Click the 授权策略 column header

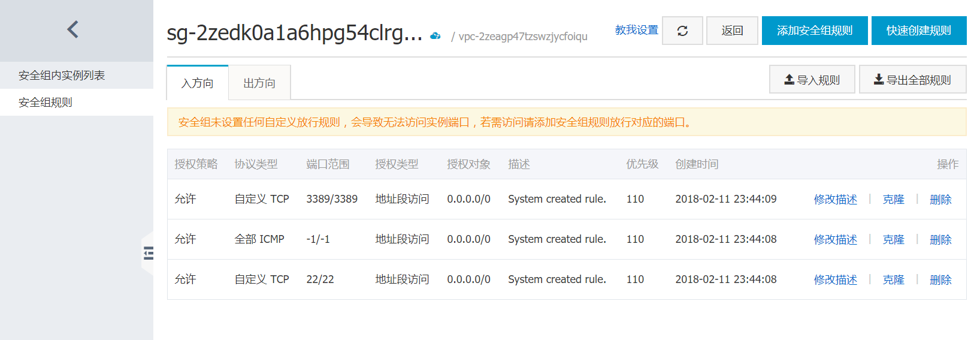[x=196, y=164]
